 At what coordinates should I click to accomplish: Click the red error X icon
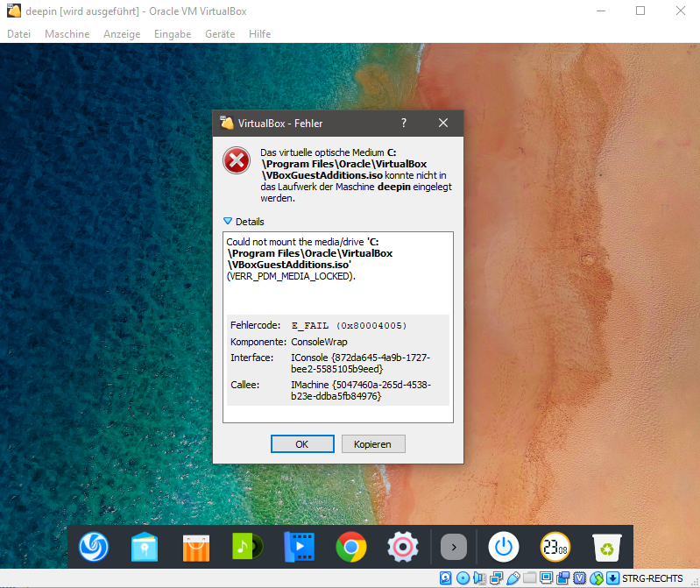237,160
